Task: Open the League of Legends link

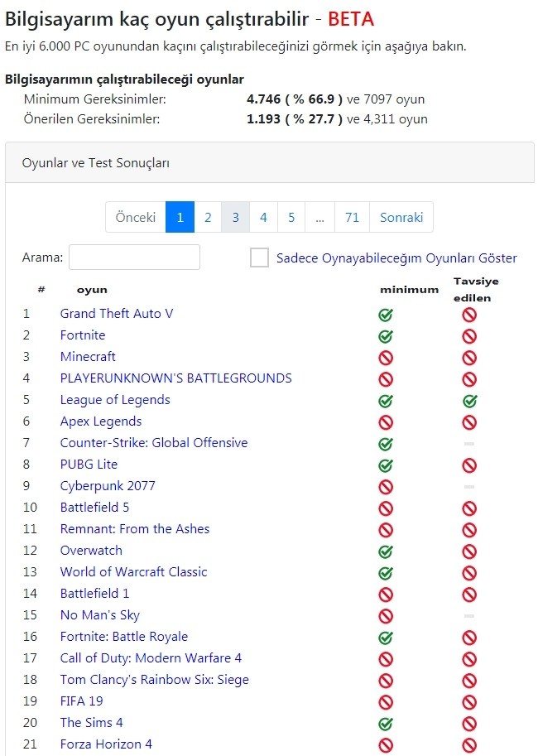Action: 115,400
